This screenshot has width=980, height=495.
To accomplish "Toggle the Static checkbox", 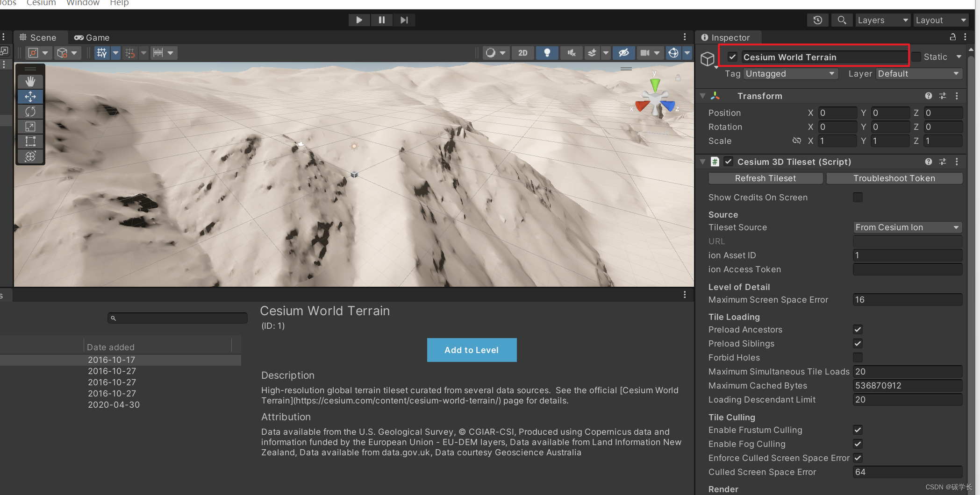I will (x=916, y=57).
